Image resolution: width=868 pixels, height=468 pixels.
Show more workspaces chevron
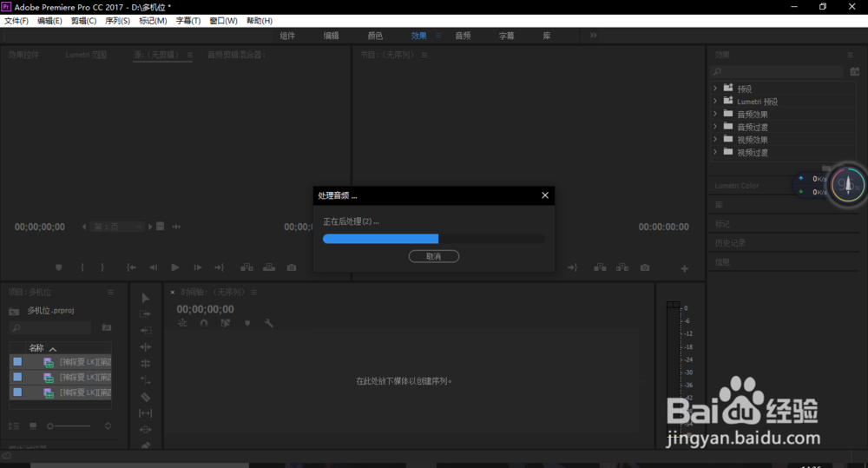click(594, 35)
